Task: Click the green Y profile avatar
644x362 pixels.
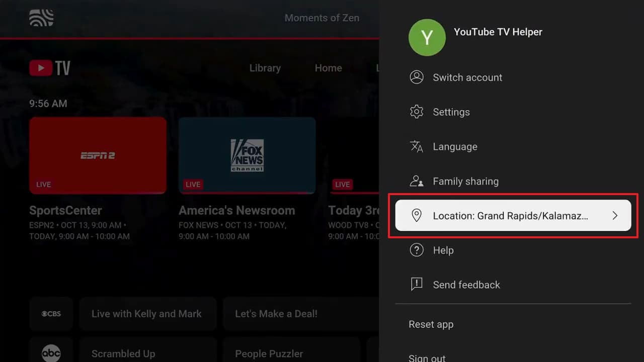Action: pyautogui.click(x=427, y=37)
